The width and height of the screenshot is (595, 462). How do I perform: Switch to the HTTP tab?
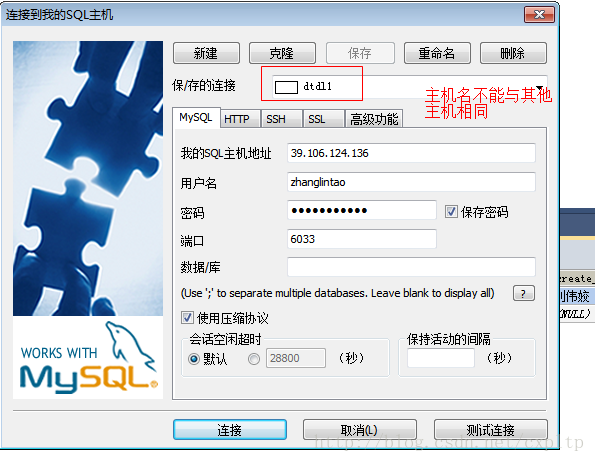(x=237, y=119)
